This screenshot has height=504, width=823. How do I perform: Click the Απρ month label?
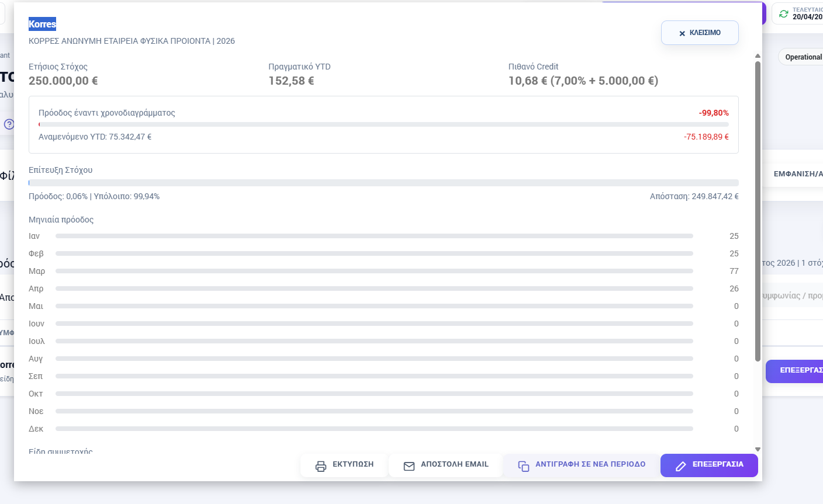coord(36,289)
